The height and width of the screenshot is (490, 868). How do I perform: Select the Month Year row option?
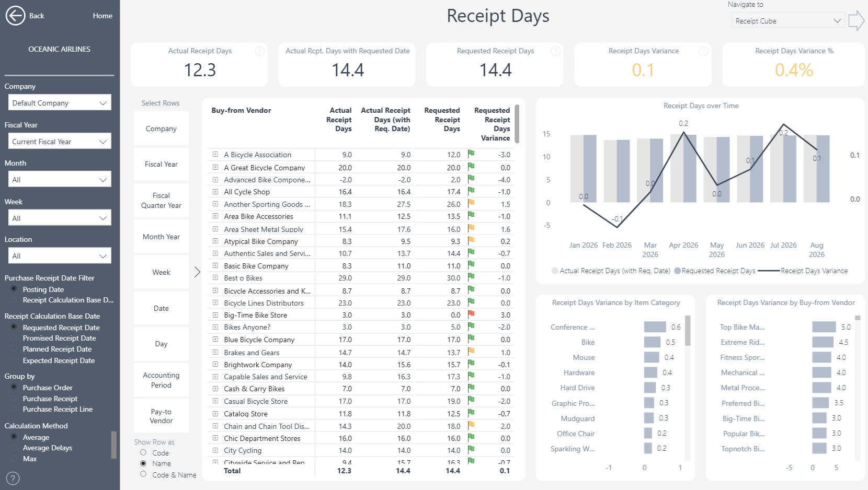tap(161, 237)
